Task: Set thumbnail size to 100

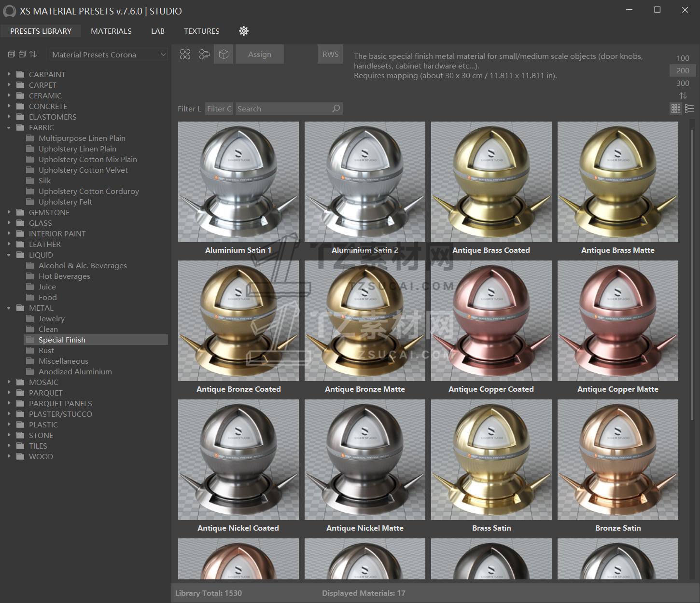Action: 683,58
